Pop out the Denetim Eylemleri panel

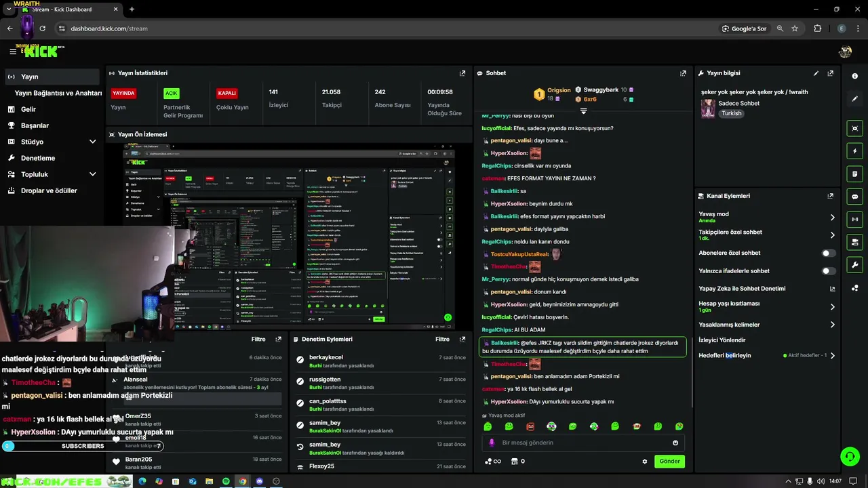(x=462, y=339)
